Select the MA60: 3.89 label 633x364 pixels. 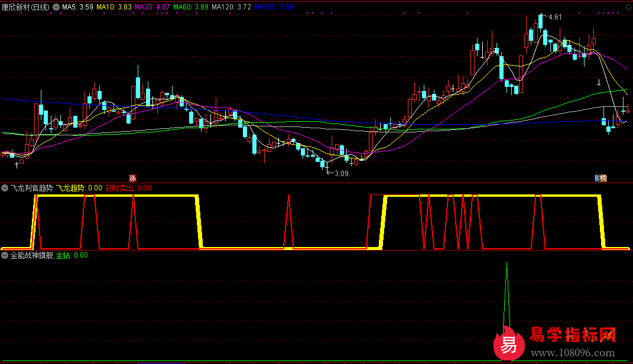tap(190, 7)
